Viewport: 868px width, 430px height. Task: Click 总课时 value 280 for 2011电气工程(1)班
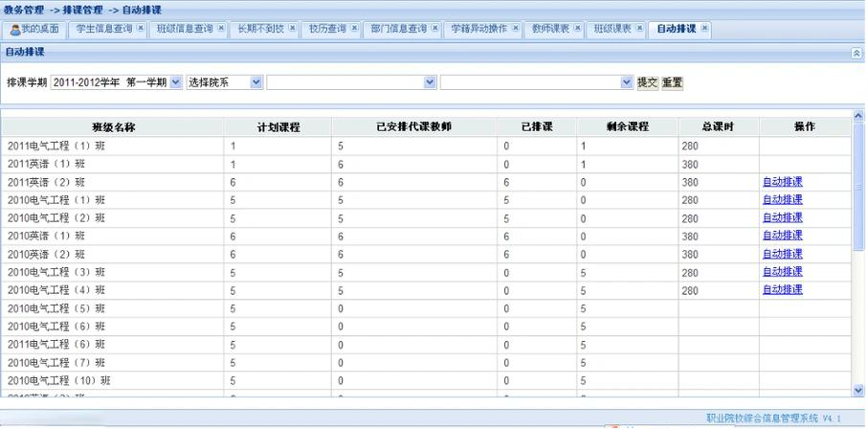(690, 147)
